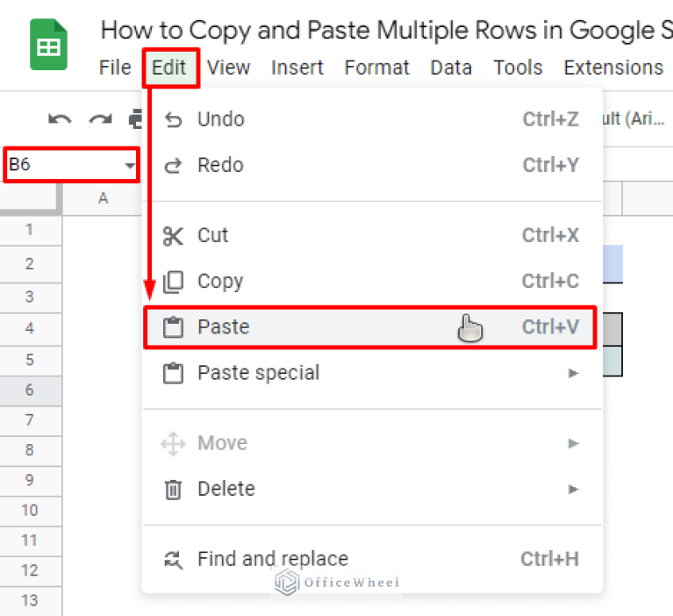Click the Paste special clipboard icon
Image resolution: width=673 pixels, height=616 pixels.
pos(173,373)
